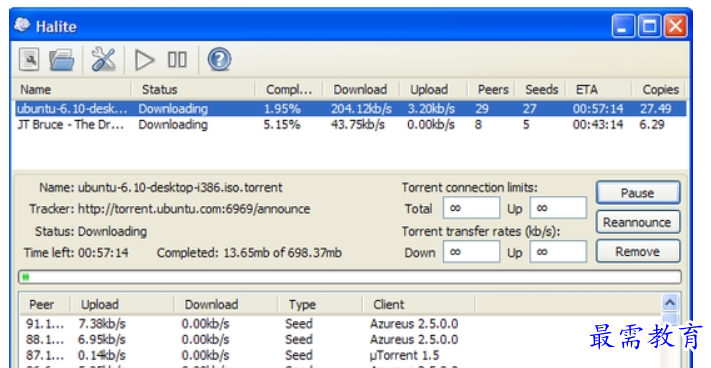The image size is (711, 368).
Task: Sort peer list by Download column
Action: (x=225, y=304)
